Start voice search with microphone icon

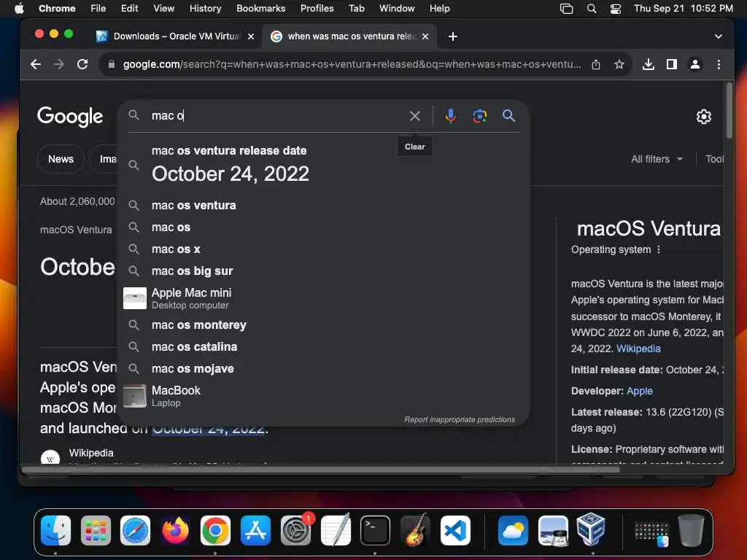pyautogui.click(x=450, y=116)
